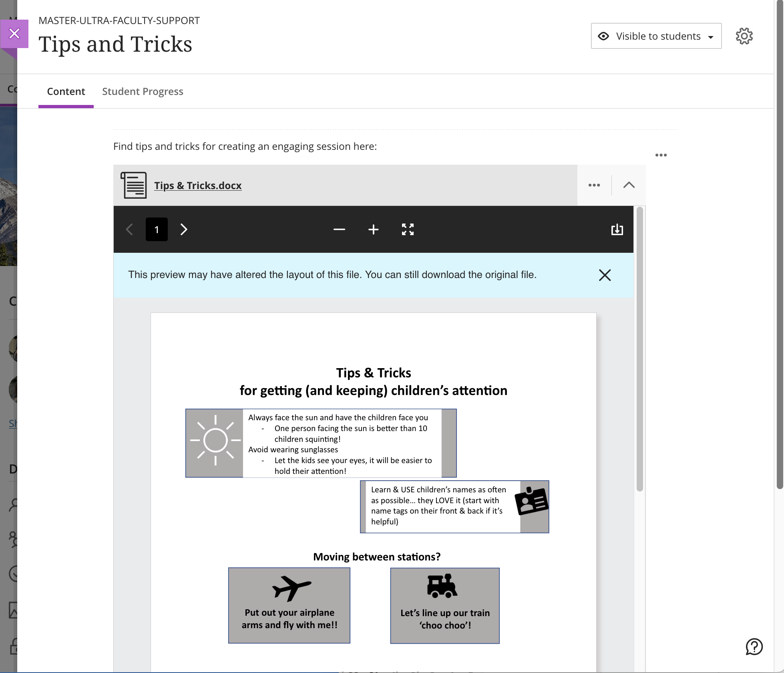This screenshot has width=784, height=673.
Task: Go to the next page of the preview
Action: pos(184,229)
